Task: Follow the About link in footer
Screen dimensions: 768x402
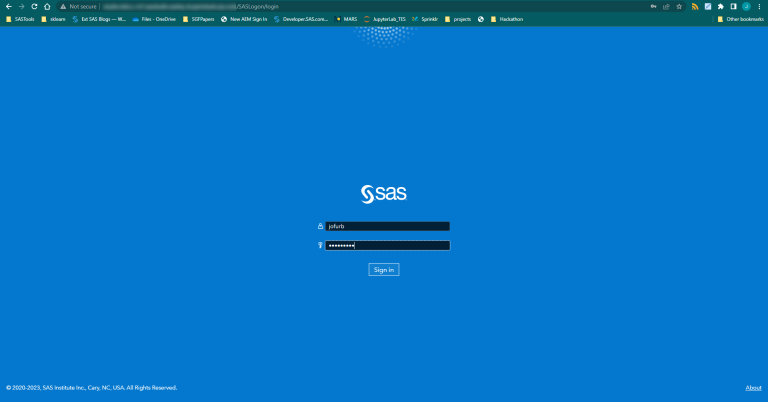Action: coord(753,387)
